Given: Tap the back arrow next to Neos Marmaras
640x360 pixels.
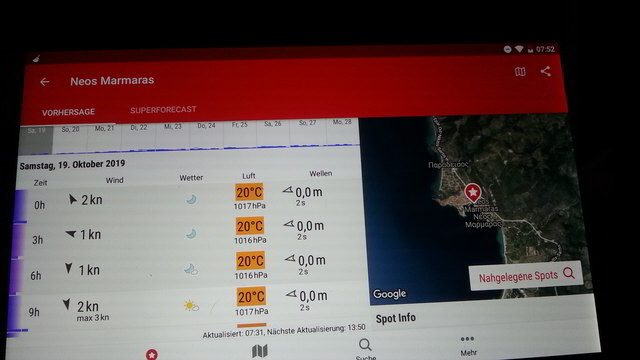Looking at the screenshot, I should (x=44, y=82).
